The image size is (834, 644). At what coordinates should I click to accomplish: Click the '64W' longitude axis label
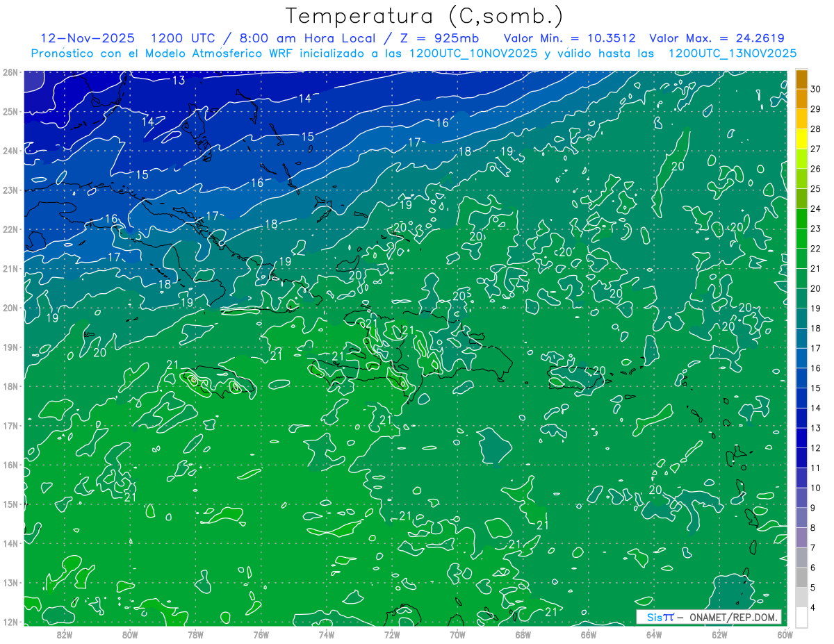click(x=654, y=634)
